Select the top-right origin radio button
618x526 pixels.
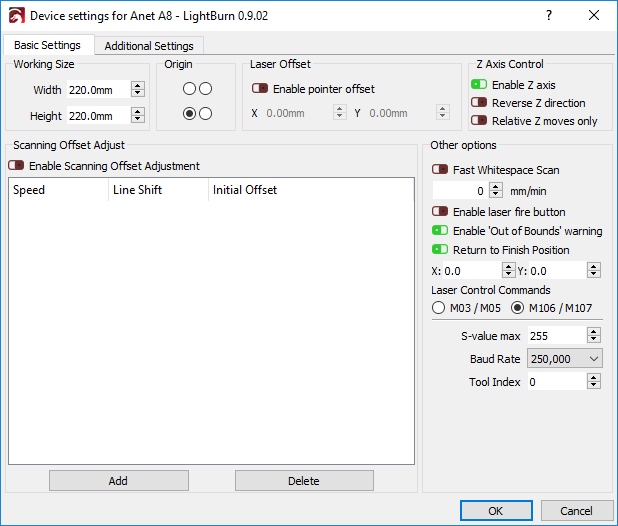tap(205, 89)
